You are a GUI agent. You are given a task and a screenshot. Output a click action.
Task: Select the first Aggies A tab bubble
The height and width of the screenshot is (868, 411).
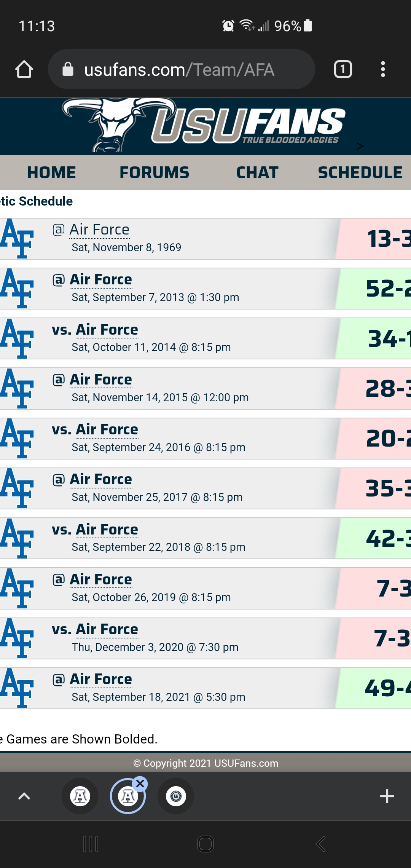coord(80,796)
